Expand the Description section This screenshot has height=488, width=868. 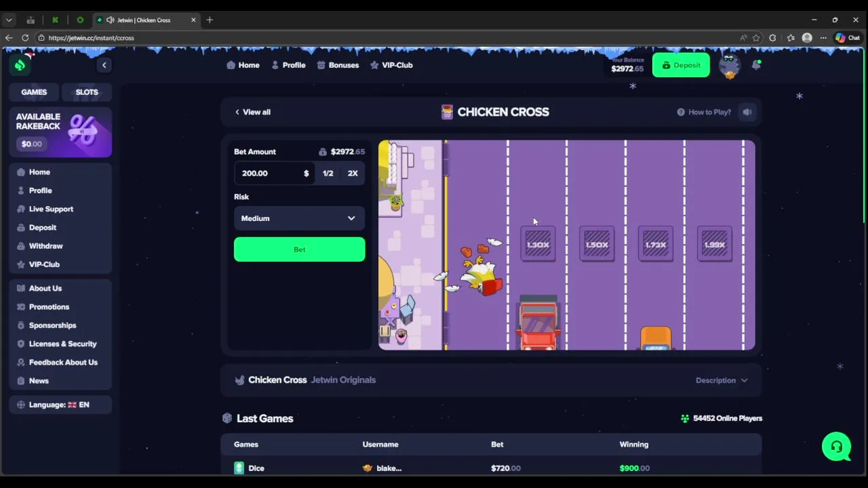[722, 380]
